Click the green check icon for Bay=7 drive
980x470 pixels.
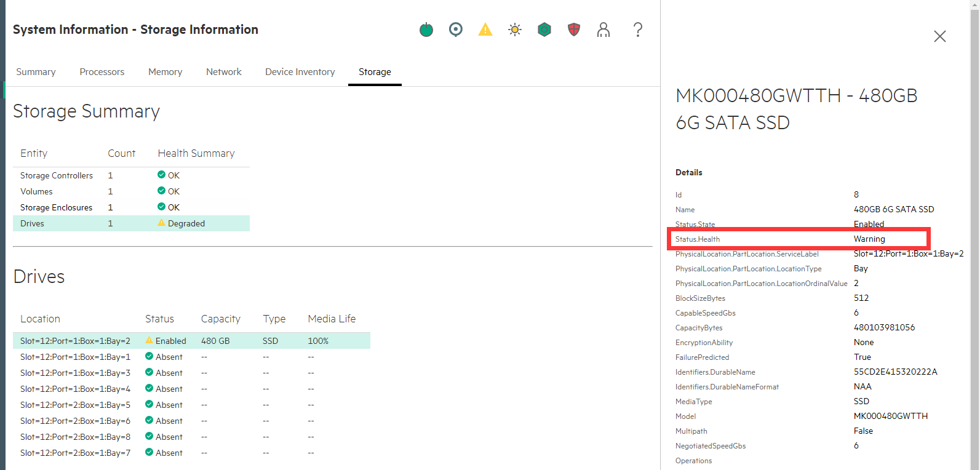tap(149, 452)
